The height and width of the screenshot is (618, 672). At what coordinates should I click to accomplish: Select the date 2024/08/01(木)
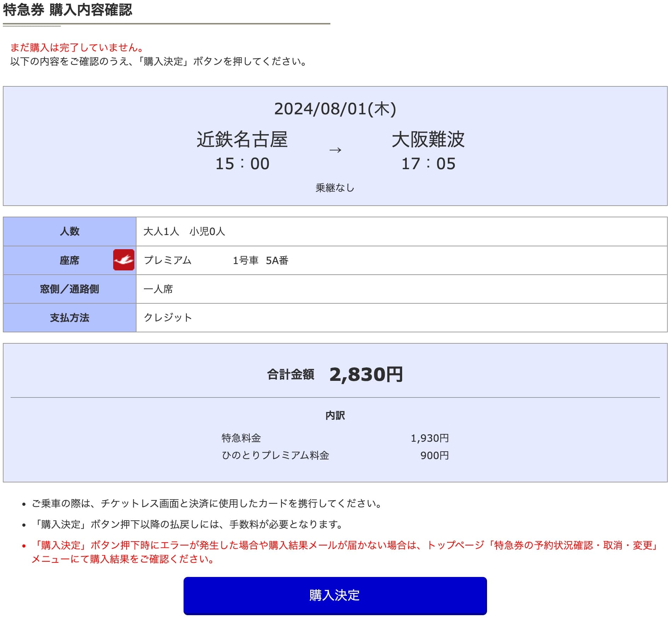(x=335, y=109)
